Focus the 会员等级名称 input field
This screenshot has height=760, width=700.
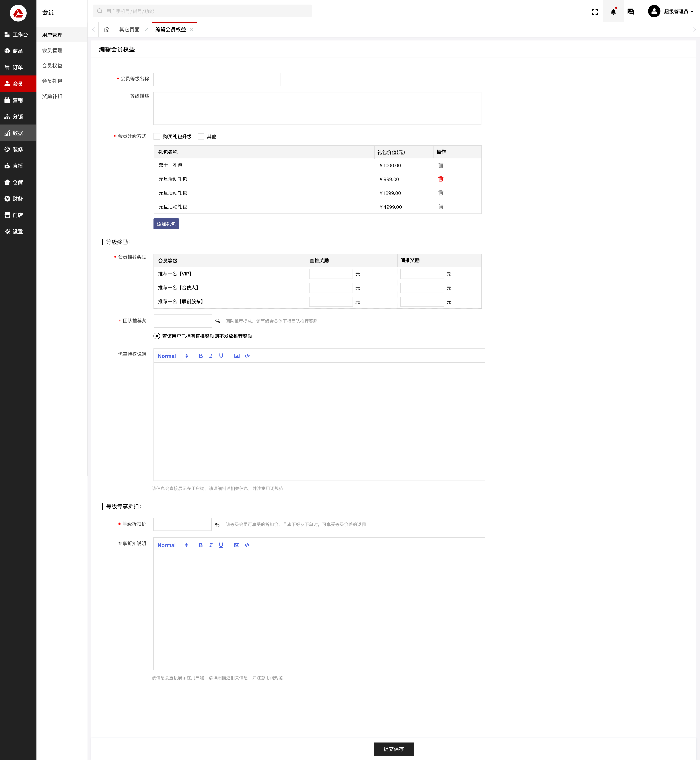click(217, 79)
